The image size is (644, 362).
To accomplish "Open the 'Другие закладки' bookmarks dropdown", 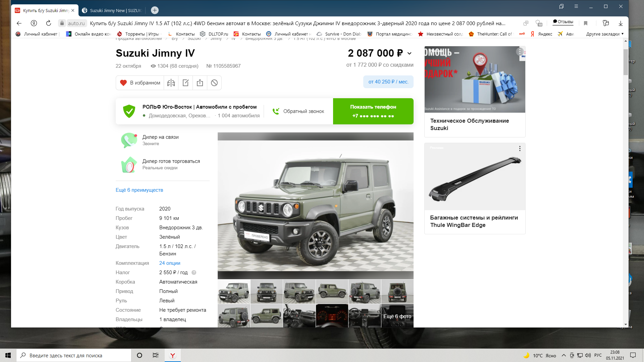I will (605, 34).
